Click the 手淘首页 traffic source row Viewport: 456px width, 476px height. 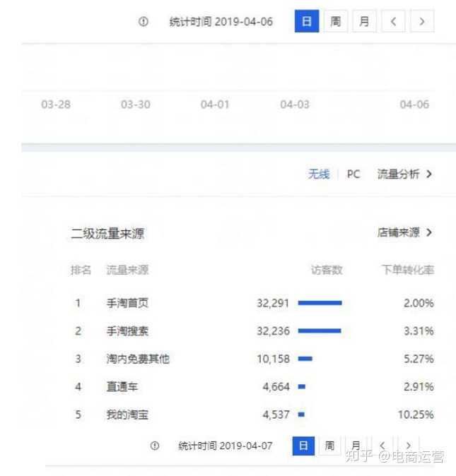[x=127, y=303]
